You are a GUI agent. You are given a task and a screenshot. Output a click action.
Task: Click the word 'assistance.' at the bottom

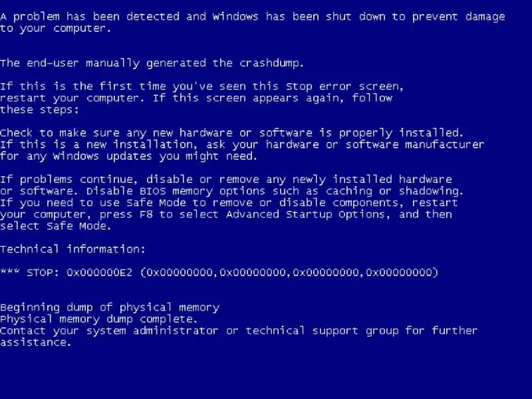click(36, 342)
